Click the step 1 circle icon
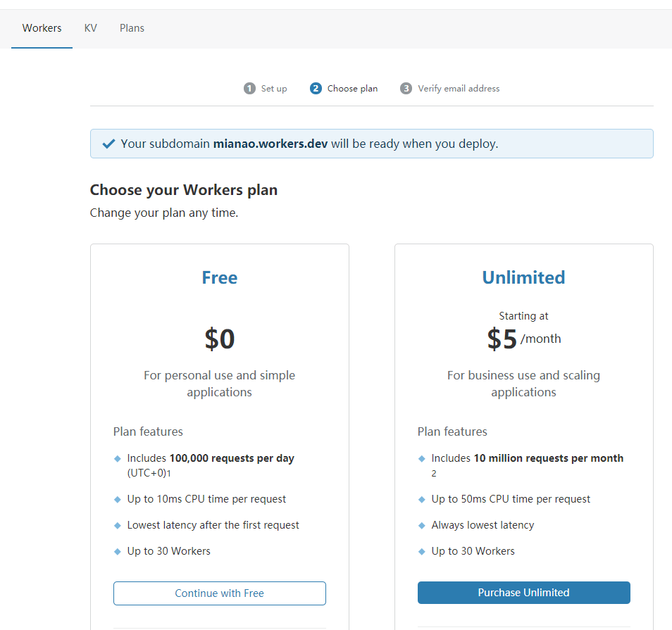Viewport: 672px width, 630px height. [249, 88]
